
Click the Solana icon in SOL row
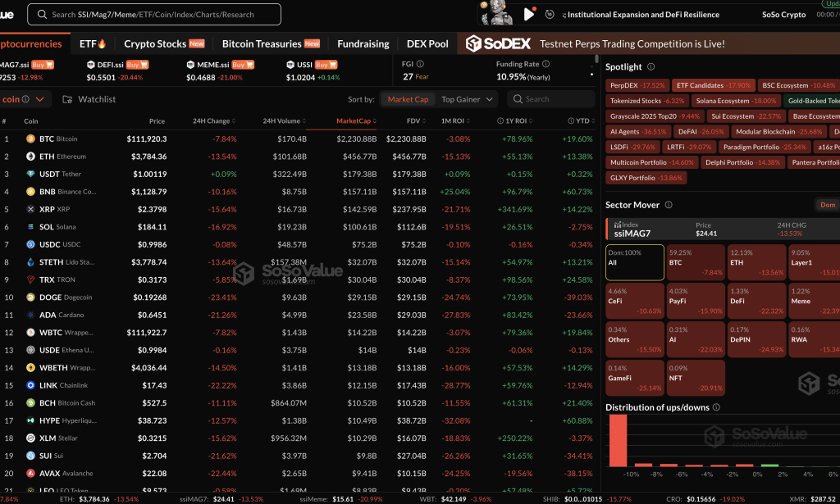coord(30,227)
